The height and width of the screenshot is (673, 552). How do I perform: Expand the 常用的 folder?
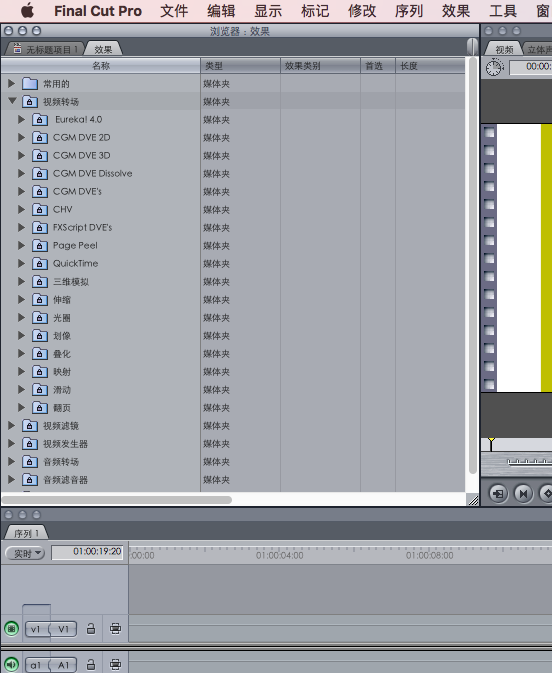tap(12, 83)
